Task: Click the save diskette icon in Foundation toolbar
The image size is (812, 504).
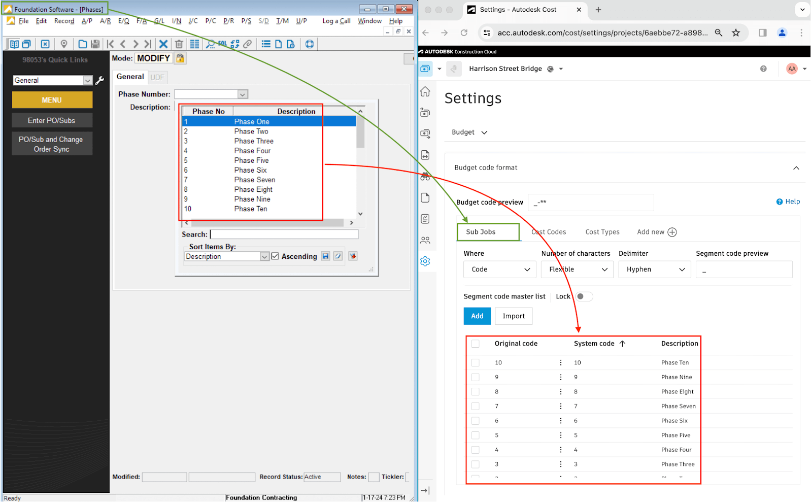Action: click(x=95, y=44)
